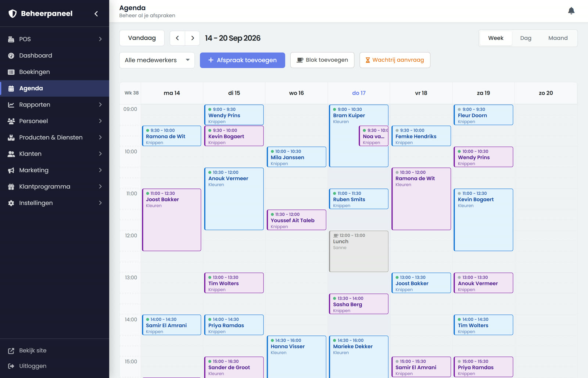The width and height of the screenshot is (588, 378).
Task: Expand the Klanten submenu chevron
Action: [x=100, y=154]
